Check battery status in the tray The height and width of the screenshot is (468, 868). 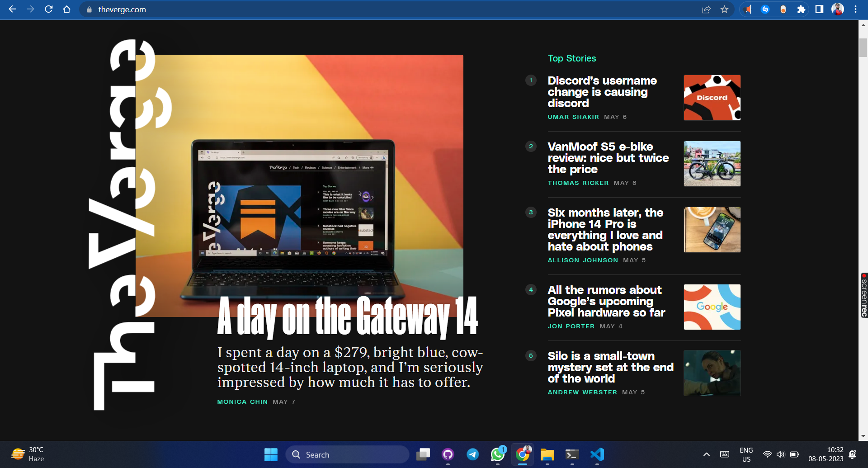[x=795, y=454]
